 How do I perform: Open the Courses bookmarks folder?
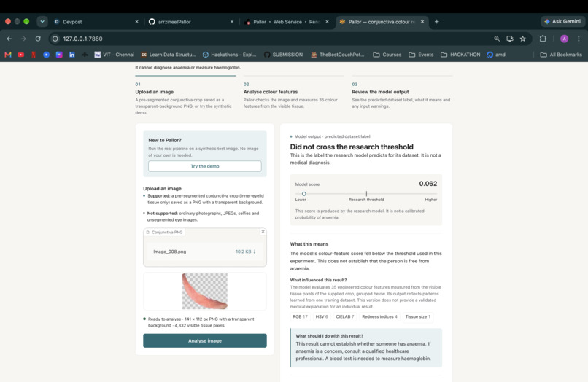387,55
